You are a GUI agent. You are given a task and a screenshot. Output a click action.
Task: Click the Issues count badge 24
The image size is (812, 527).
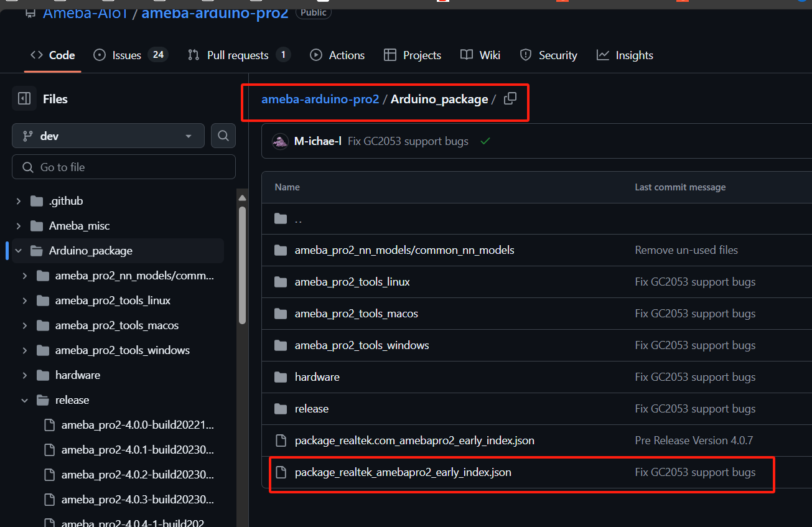[x=158, y=55]
